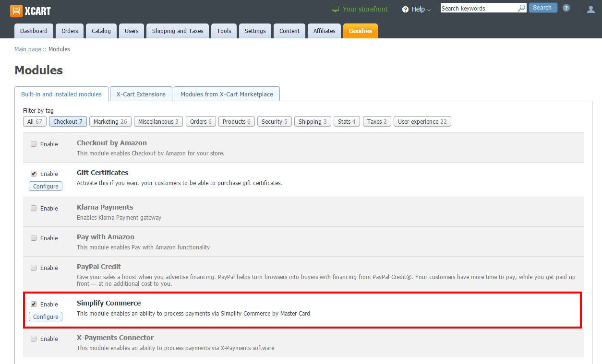This screenshot has height=364, width=602.
Task: Open the Goodies menu tab
Action: (361, 31)
